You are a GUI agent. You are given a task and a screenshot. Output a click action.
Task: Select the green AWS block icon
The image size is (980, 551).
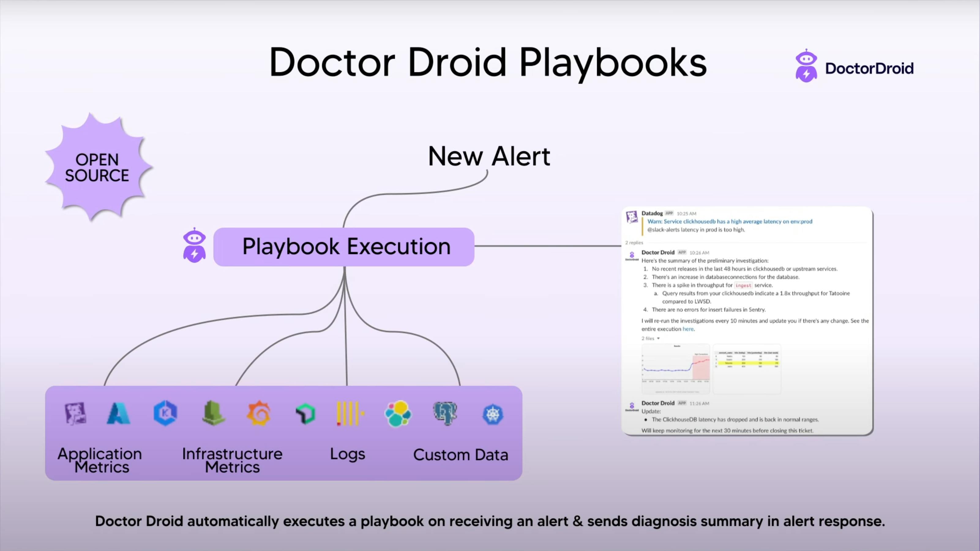[x=213, y=413]
